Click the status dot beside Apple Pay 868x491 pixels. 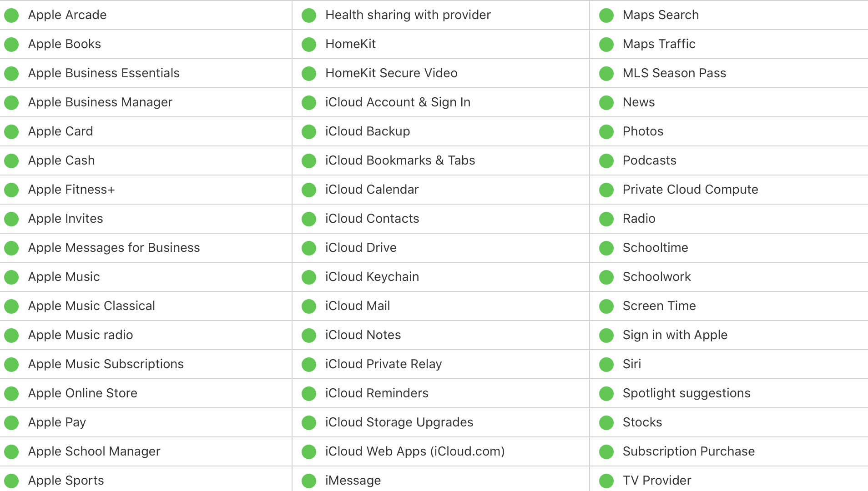(x=11, y=422)
